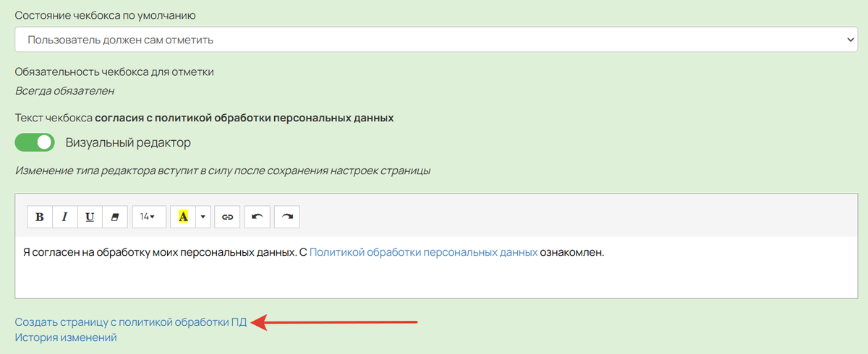Click the Всегда обязателен text
This screenshot has height=354, width=868.
point(64,91)
